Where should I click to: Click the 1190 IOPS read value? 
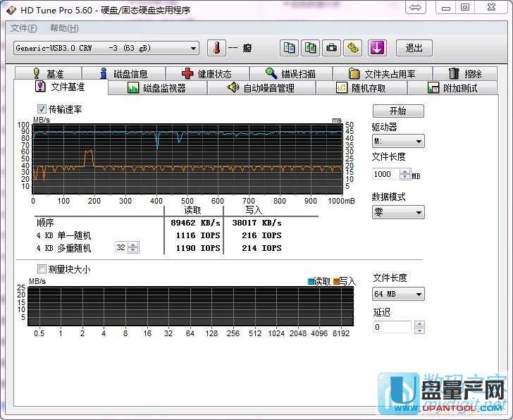pyautogui.click(x=198, y=248)
